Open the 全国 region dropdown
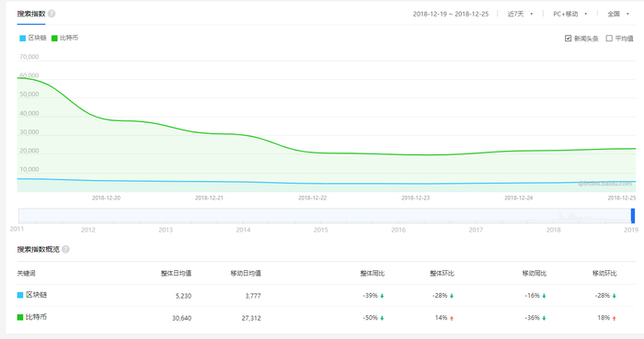This screenshot has width=644, height=339. [x=618, y=14]
